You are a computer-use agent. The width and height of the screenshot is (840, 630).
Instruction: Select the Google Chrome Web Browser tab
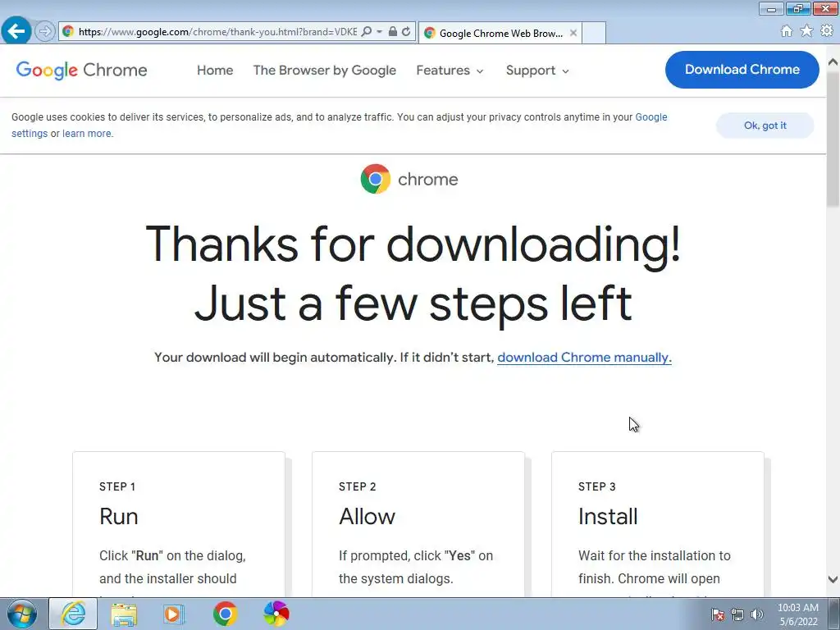(x=500, y=33)
